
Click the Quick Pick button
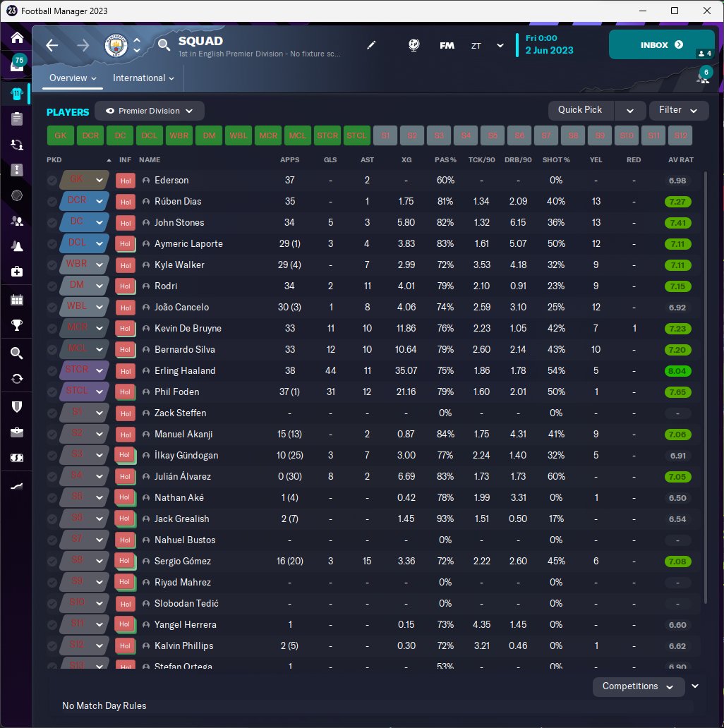coord(581,111)
